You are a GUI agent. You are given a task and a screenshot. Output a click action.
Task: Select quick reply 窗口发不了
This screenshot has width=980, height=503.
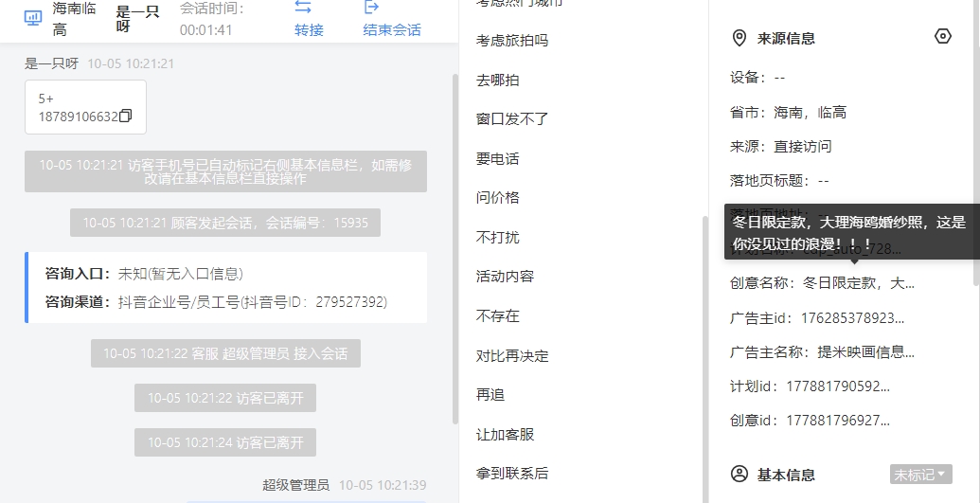(512, 118)
